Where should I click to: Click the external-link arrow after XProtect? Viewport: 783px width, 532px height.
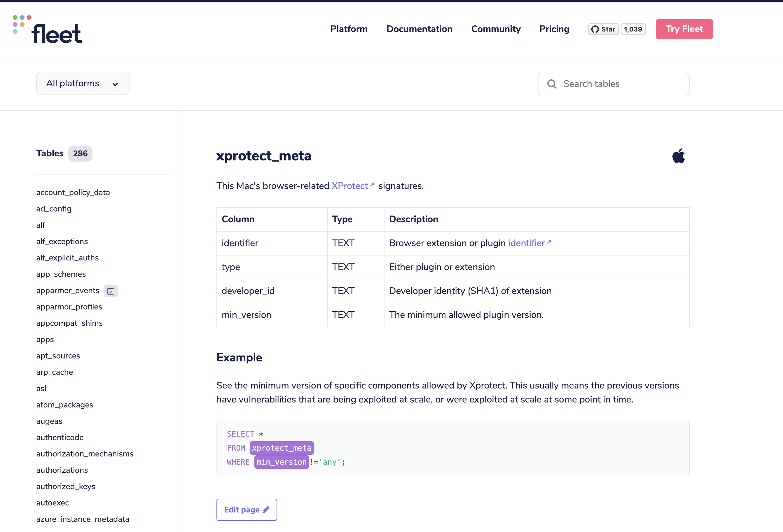coord(372,185)
